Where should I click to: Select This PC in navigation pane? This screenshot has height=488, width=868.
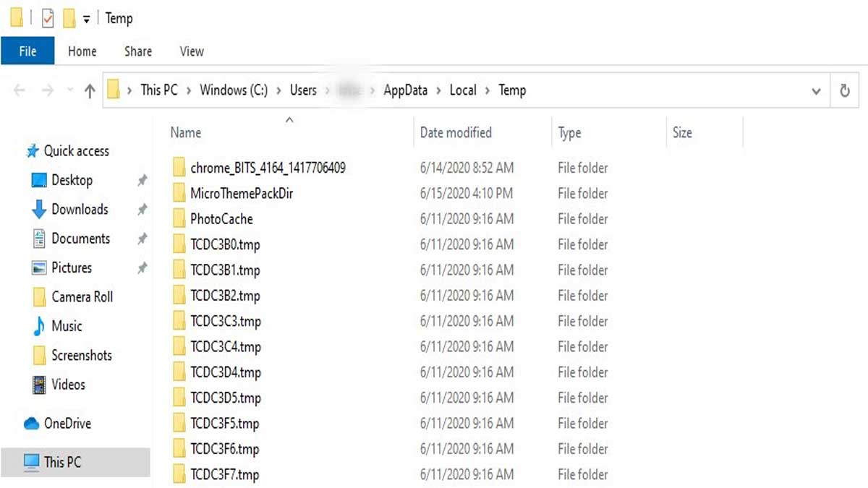tap(63, 462)
